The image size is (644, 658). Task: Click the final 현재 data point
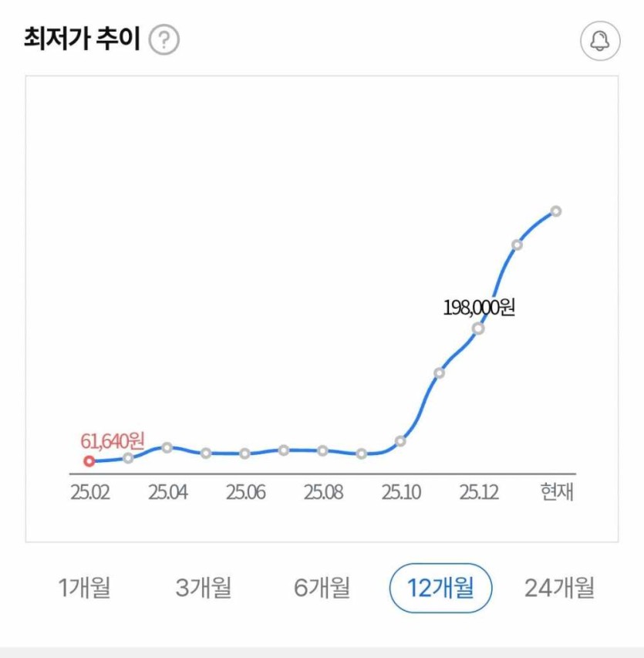556,211
